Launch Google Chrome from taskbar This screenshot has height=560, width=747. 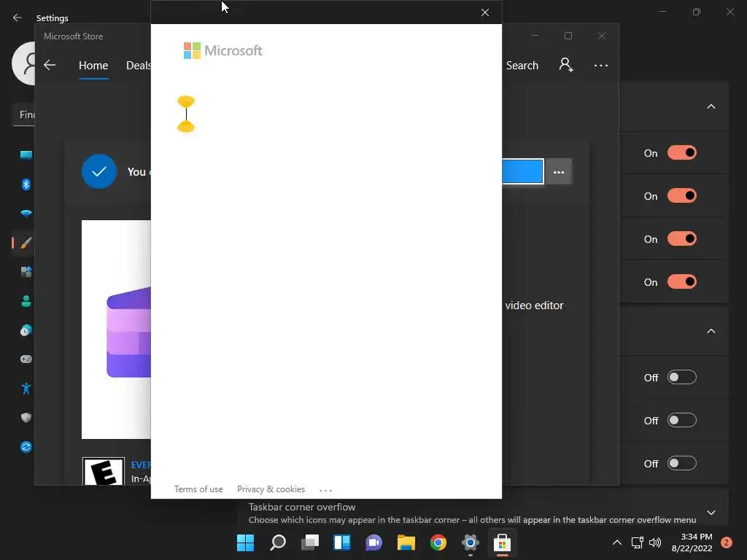tap(438, 542)
